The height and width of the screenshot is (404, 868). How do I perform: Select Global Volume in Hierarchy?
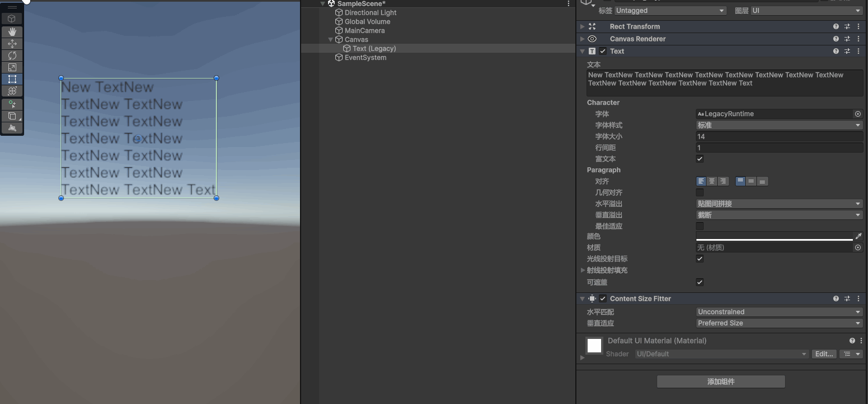coord(367,21)
